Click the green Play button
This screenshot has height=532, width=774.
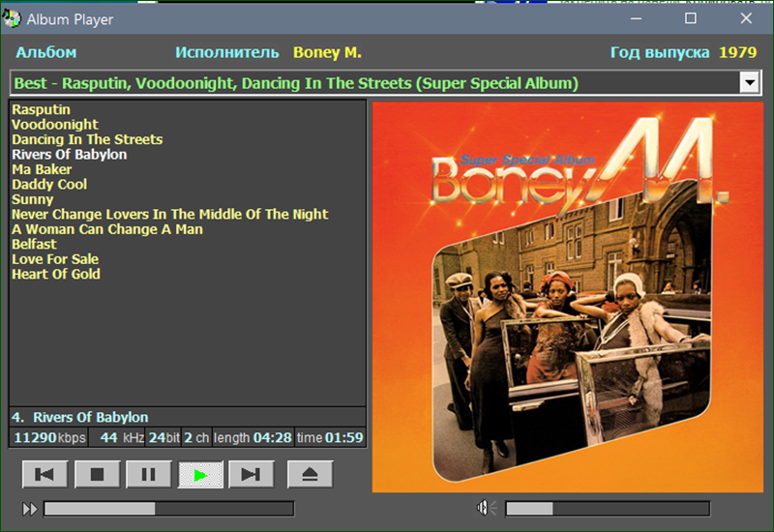pyautogui.click(x=200, y=474)
